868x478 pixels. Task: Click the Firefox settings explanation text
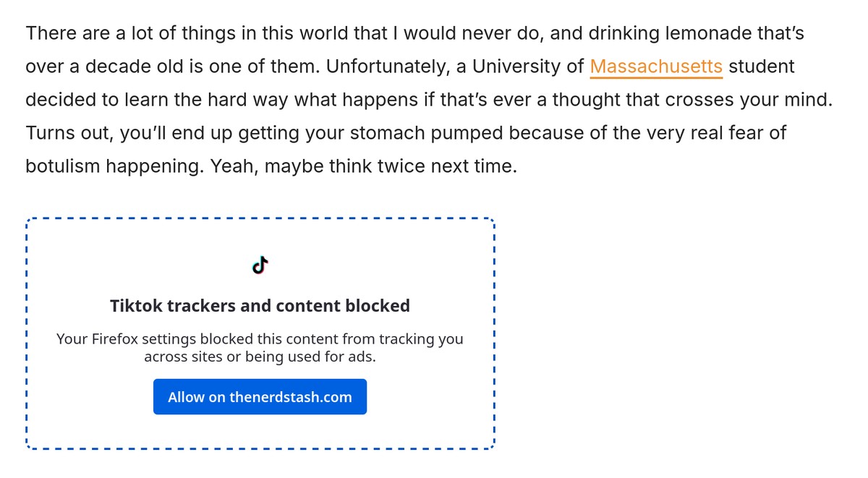point(260,347)
